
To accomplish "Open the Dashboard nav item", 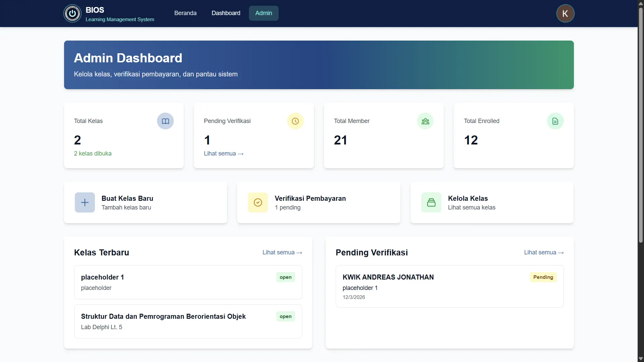I will click(x=226, y=13).
